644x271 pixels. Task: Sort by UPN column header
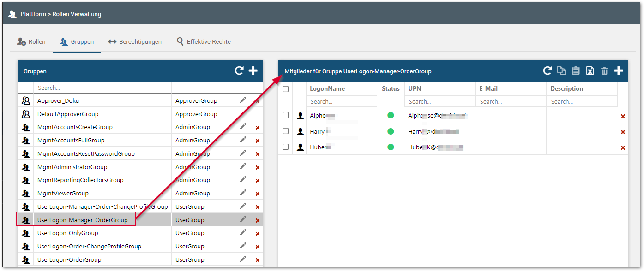coord(415,88)
